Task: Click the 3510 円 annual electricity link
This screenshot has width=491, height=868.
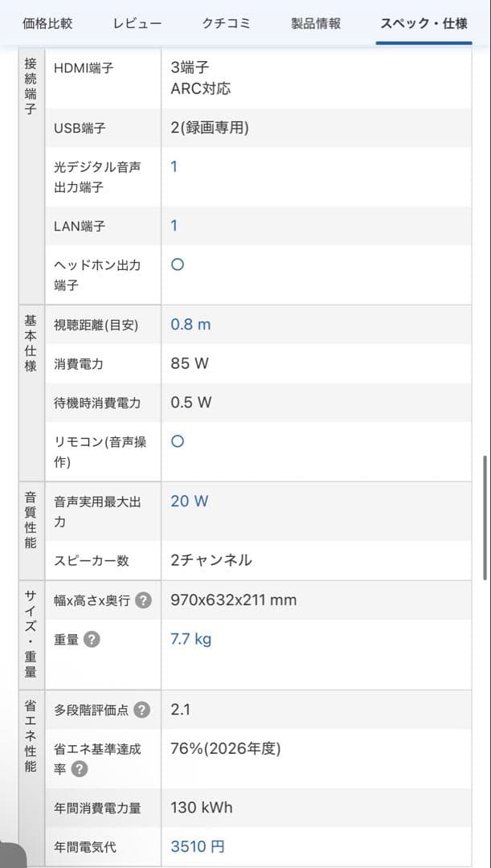Action: 198,845
